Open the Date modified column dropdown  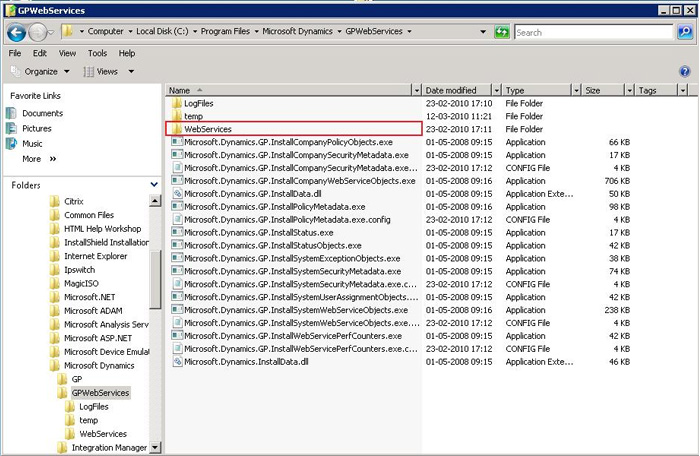point(496,90)
